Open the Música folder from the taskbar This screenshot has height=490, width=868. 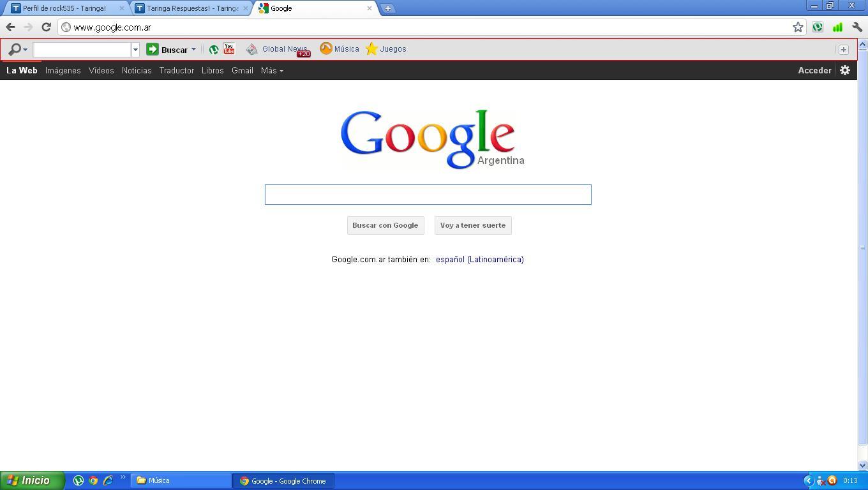coord(181,480)
